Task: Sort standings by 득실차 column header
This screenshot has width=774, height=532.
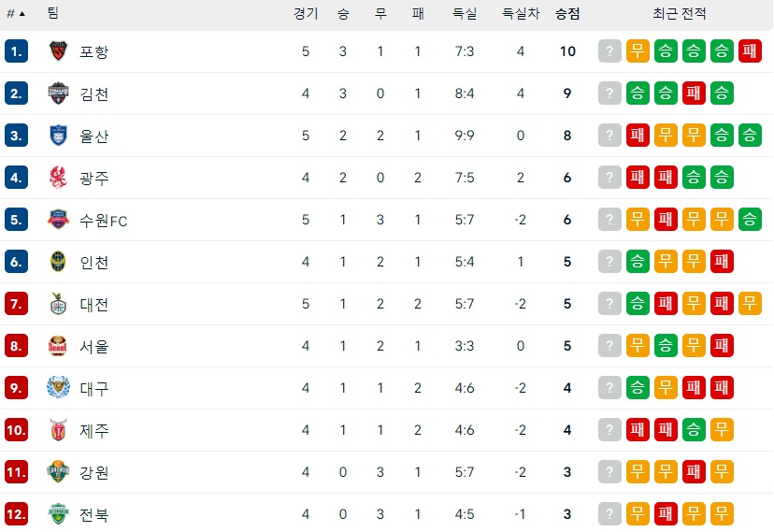Action: [x=521, y=14]
